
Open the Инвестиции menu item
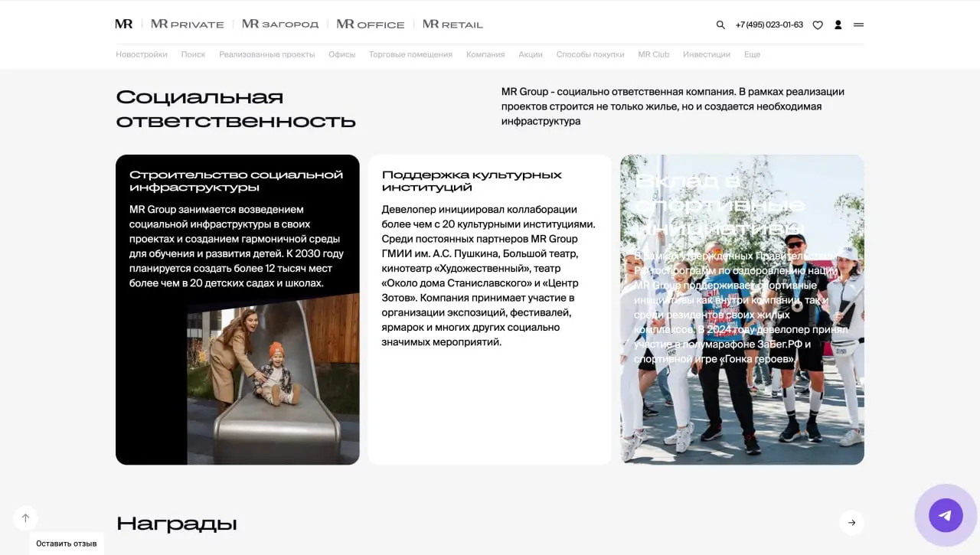coord(707,54)
